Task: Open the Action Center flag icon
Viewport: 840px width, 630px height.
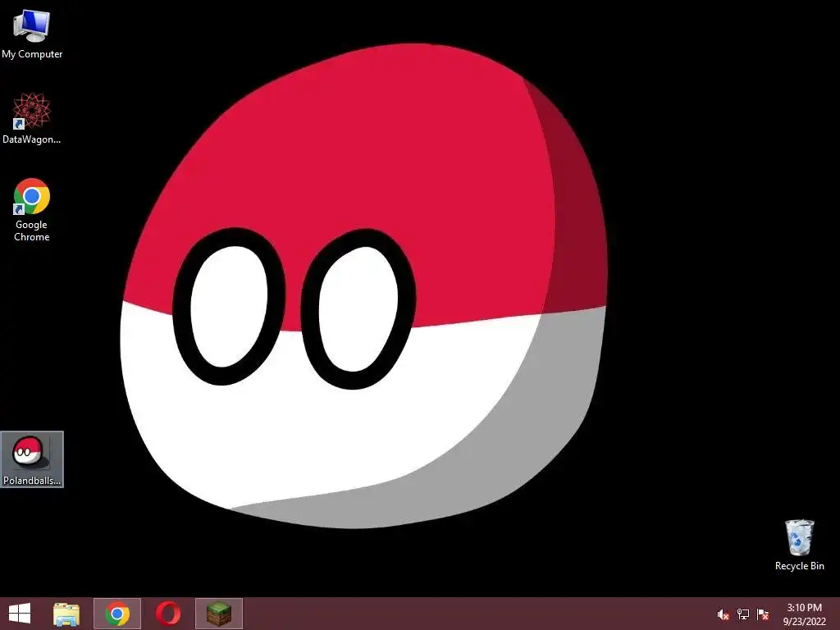Action: click(x=763, y=614)
